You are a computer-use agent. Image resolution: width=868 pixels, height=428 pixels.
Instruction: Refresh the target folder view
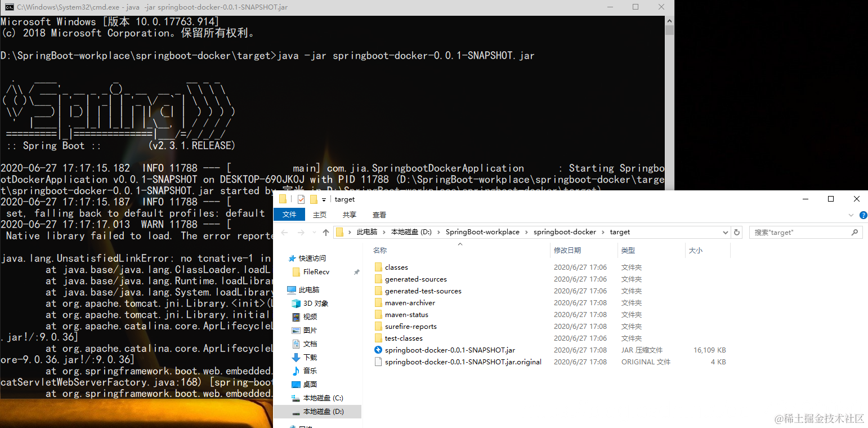point(737,232)
